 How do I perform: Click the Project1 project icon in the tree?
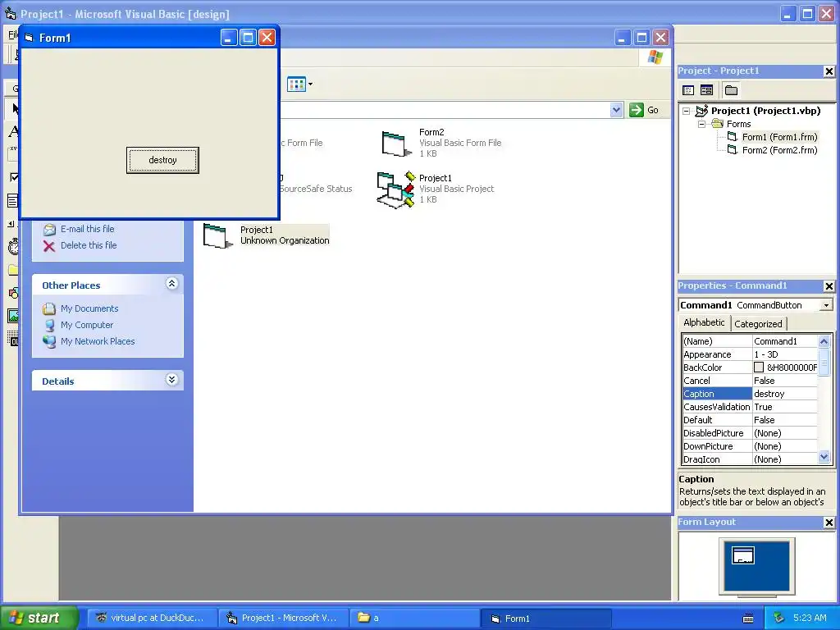(702, 111)
